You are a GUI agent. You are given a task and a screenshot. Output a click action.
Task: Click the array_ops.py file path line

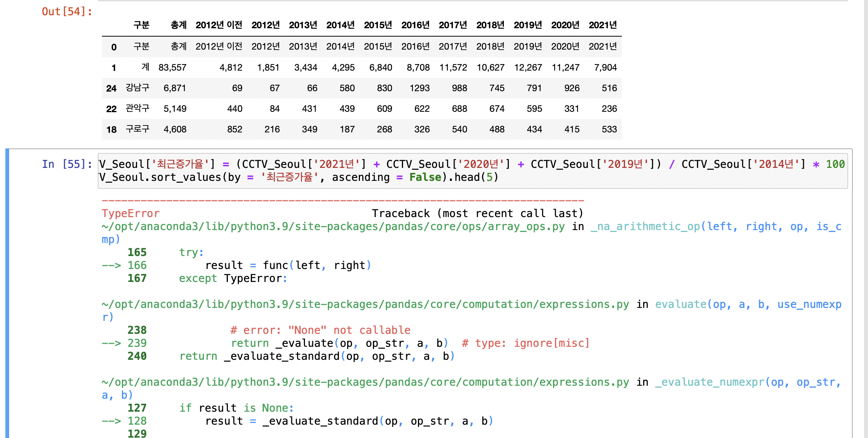click(333, 227)
